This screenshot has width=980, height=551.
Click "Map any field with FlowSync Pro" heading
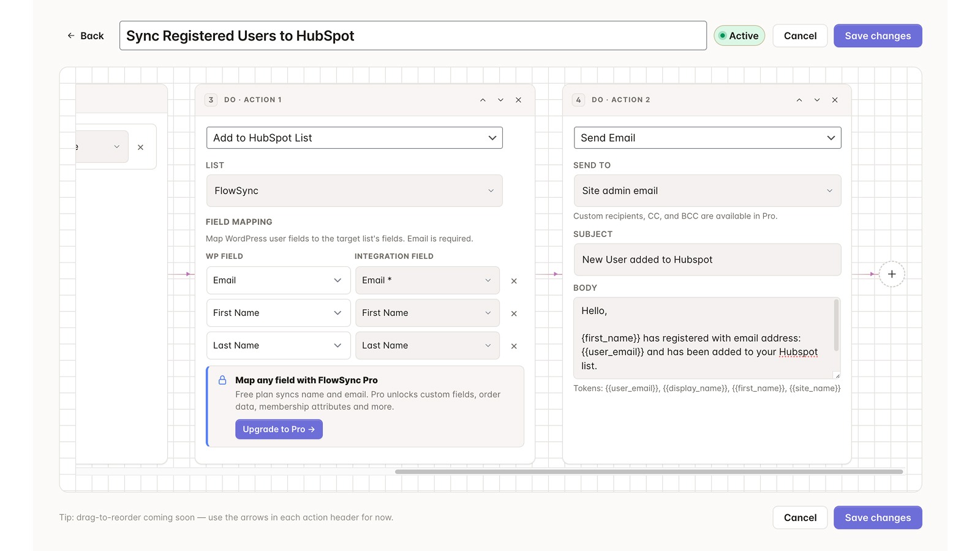306,380
